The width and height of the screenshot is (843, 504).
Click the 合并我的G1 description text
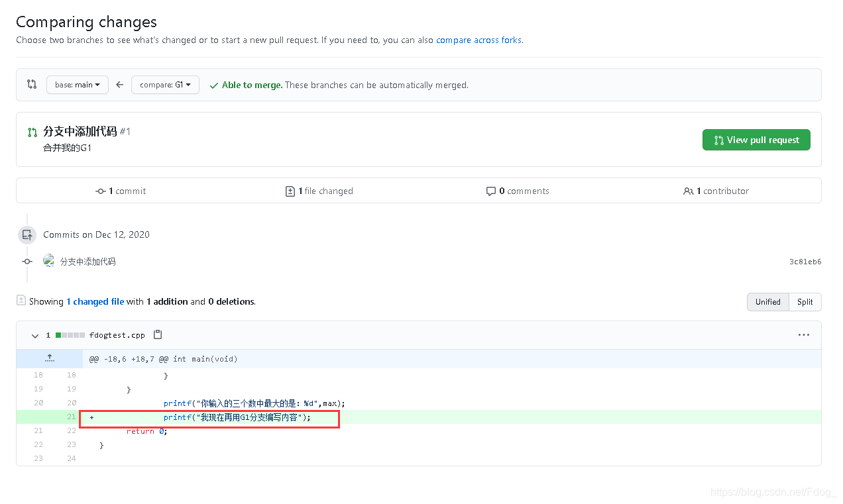(67, 148)
